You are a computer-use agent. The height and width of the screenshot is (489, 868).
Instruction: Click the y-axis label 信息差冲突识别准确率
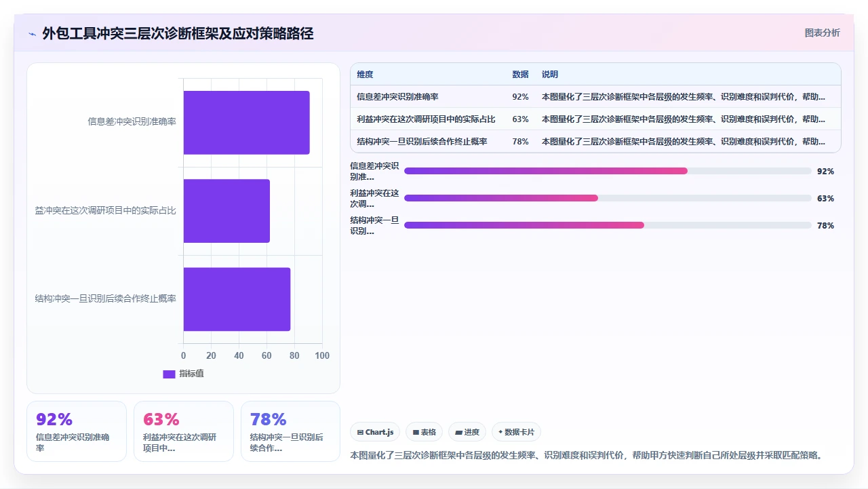(132, 122)
